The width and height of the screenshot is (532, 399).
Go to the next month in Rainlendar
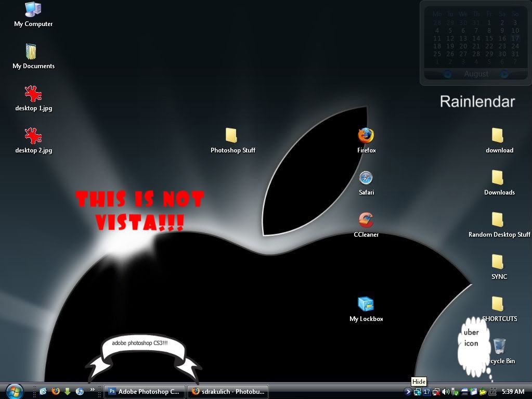coord(504,74)
